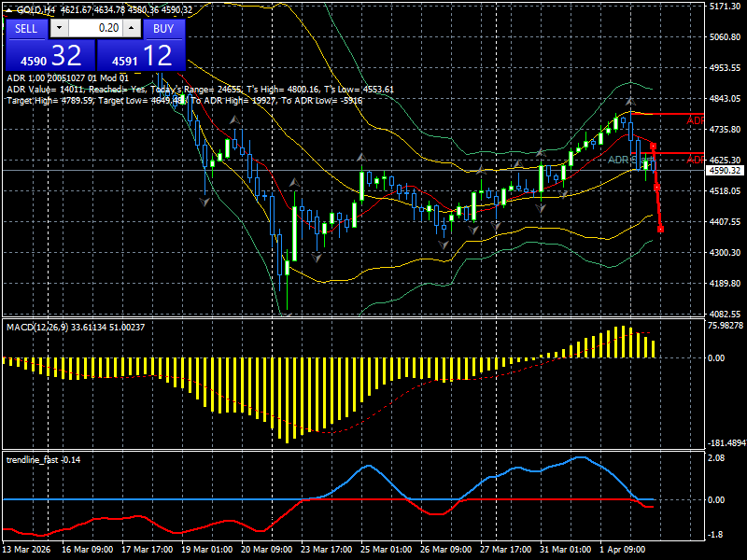Click the red dot midway down the falling signal line

(656, 186)
